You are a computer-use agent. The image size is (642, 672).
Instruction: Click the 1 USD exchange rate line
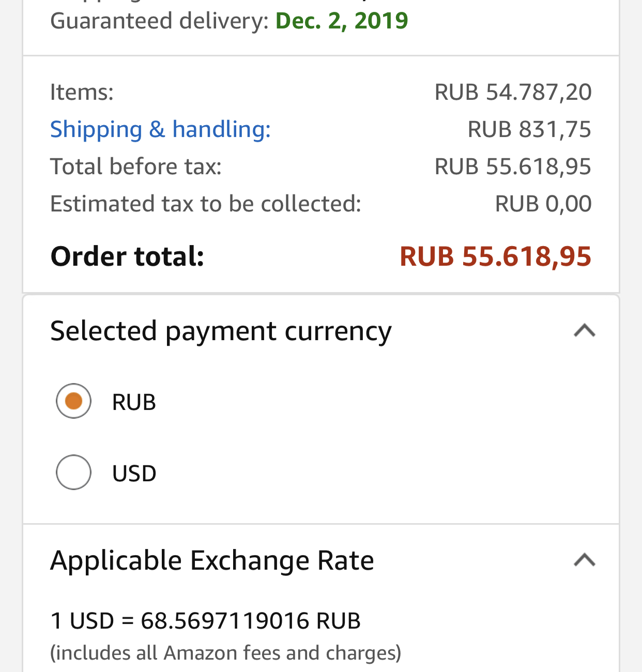pos(205,620)
